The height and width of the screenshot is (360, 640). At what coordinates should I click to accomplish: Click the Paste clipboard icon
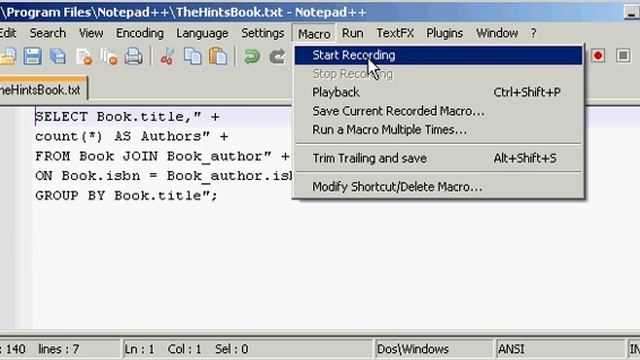tap(218, 56)
